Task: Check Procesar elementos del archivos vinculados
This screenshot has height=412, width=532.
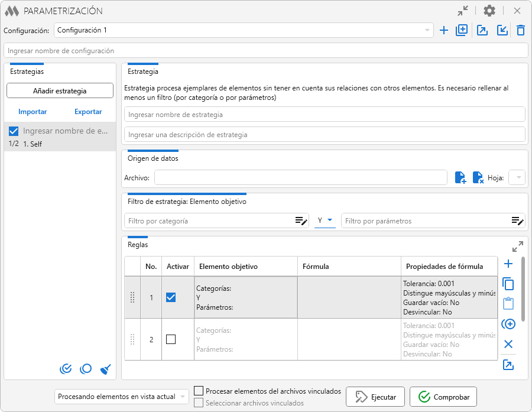Action: pos(199,391)
